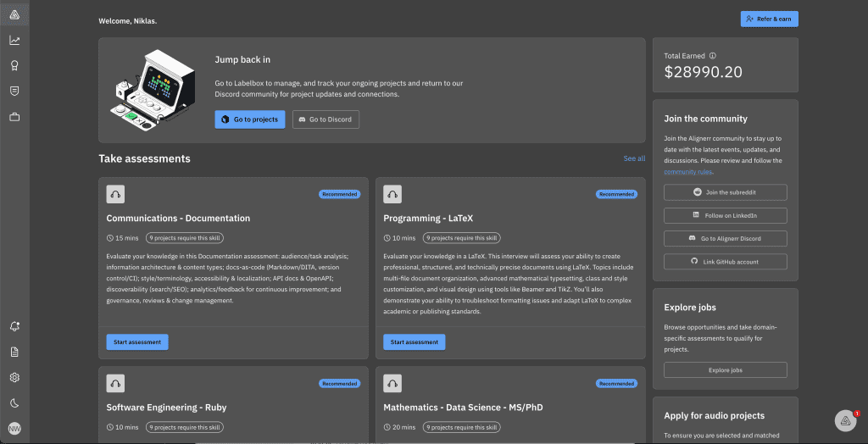The height and width of the screenshot is (444, 868).
Task: Open the earnings chart sidebar icon
Action: [x=14, y=41]
